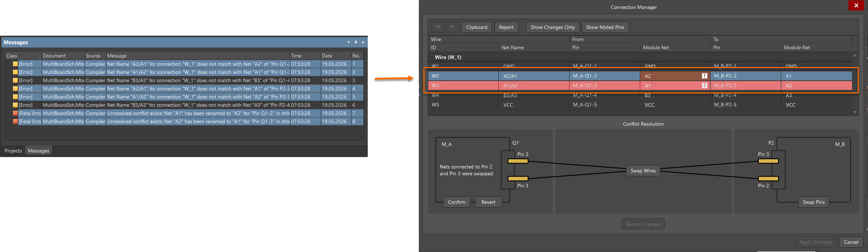Click net name A2/A1 cell
The height and width of the screenshot is (252, 868).
pyautogui.click(x=534, y=76)
